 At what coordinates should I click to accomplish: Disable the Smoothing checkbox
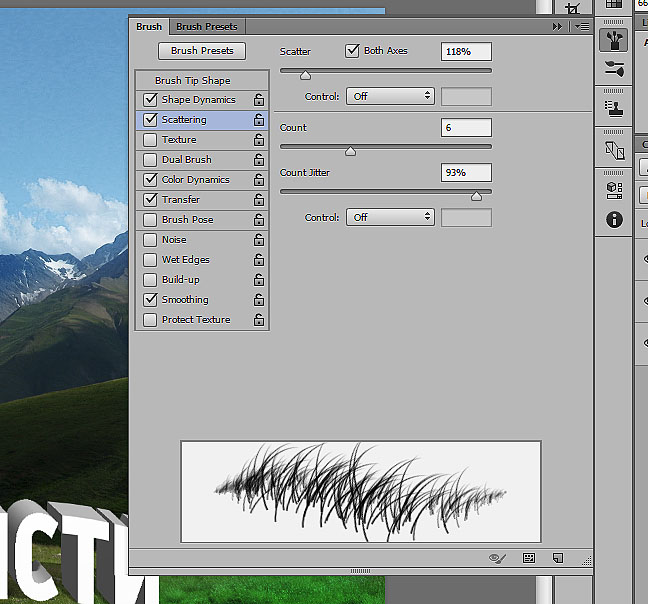150,300
